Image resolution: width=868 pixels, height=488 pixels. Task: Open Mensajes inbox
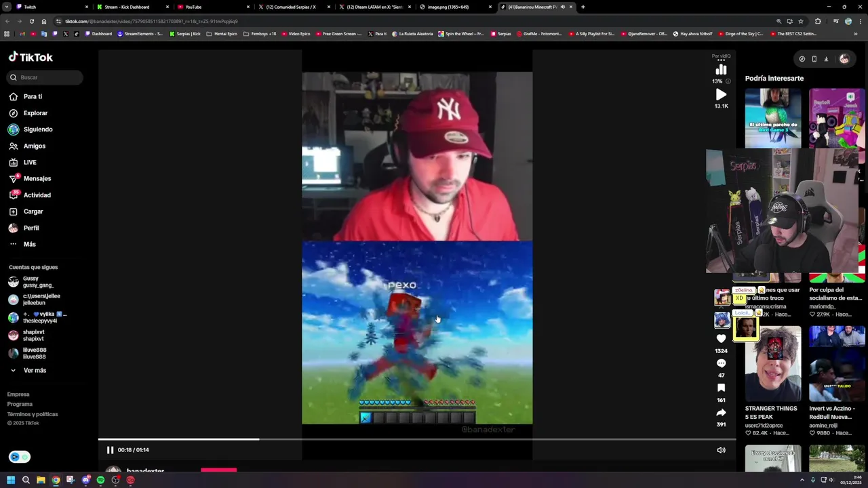point(37,179)
